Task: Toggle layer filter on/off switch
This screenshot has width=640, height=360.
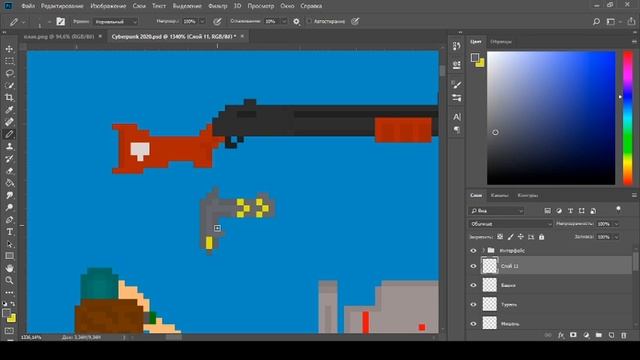Action: [x=618, y=210]
